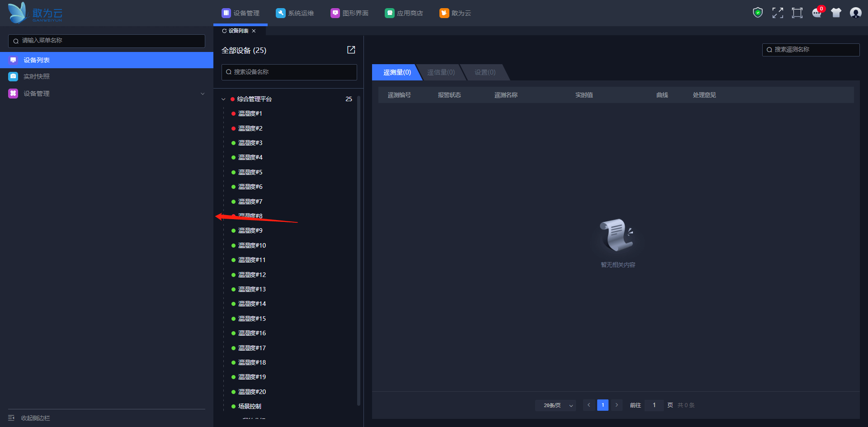Focus the 搜索遥测名称 search field
Viewport: 868px width, 427px height.
click(811, 50)
